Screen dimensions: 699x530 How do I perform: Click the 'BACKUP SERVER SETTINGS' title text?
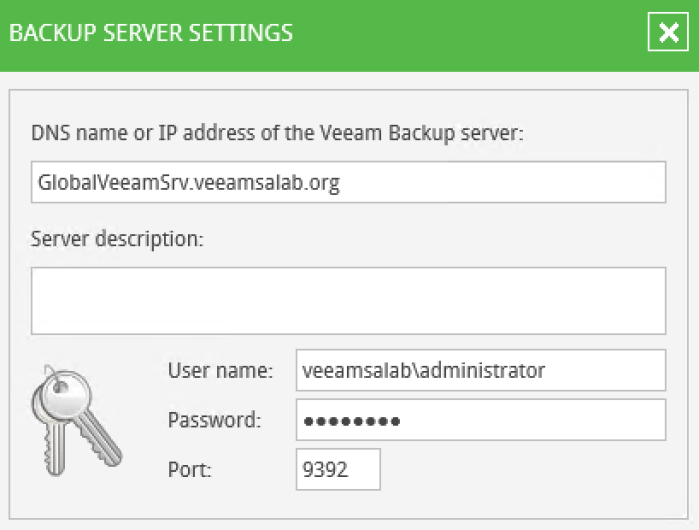[151, 33]
